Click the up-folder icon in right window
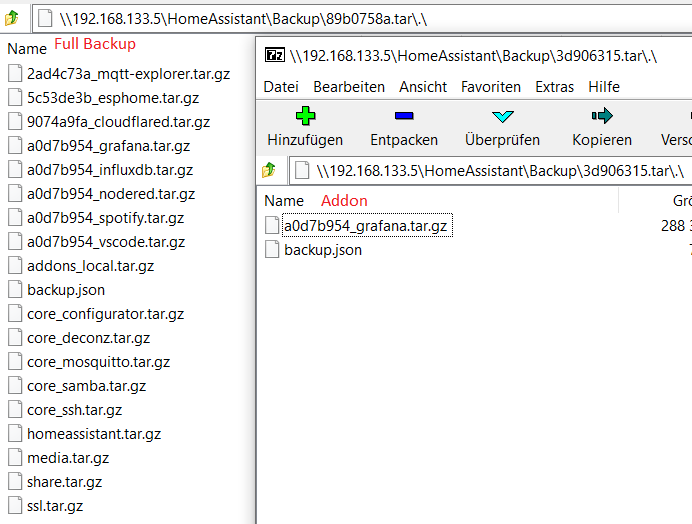Screen dimensions: 692x524 pyautogui.click(x=269, y=171)
